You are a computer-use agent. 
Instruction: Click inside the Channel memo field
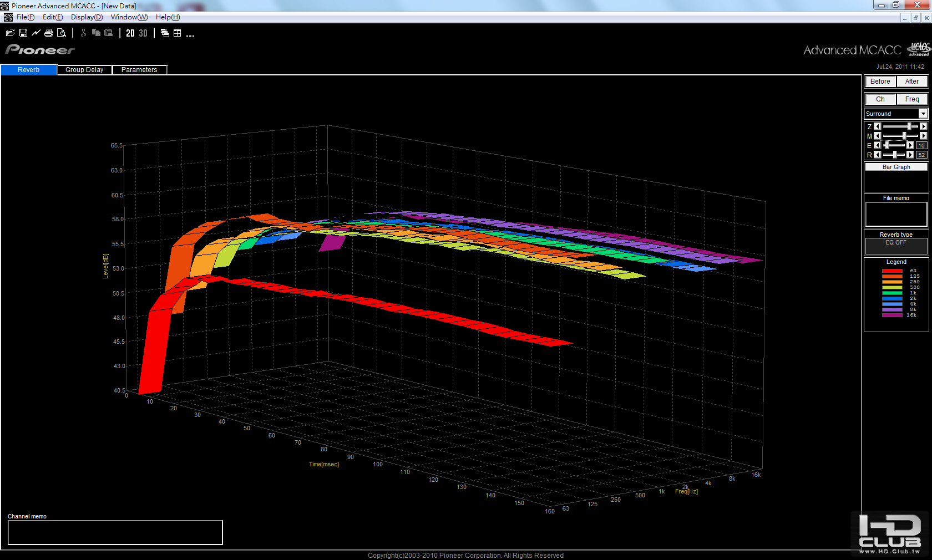coord(115,532)
